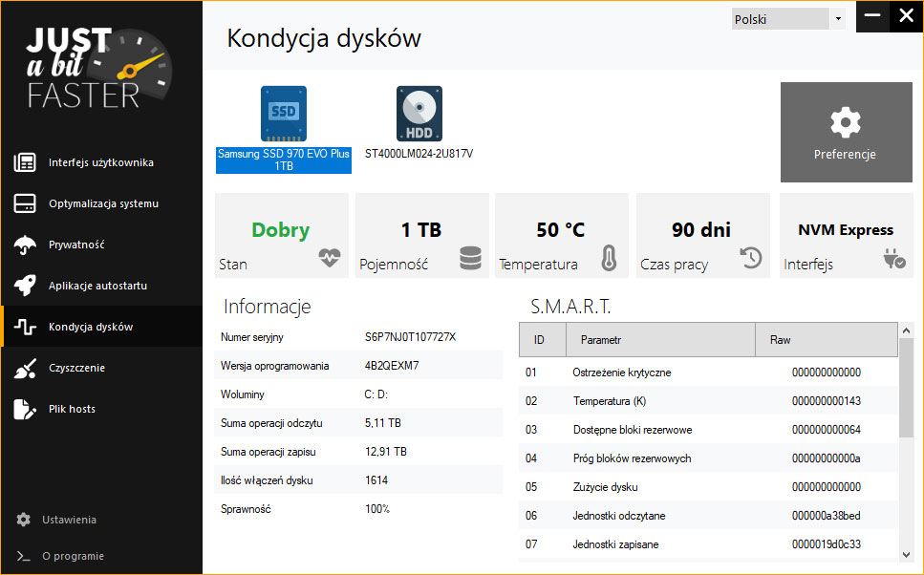Viewport: 924px width, 575px height.
Task: Open Interfejs użytkownika section
Action: [x=101, y=162]
